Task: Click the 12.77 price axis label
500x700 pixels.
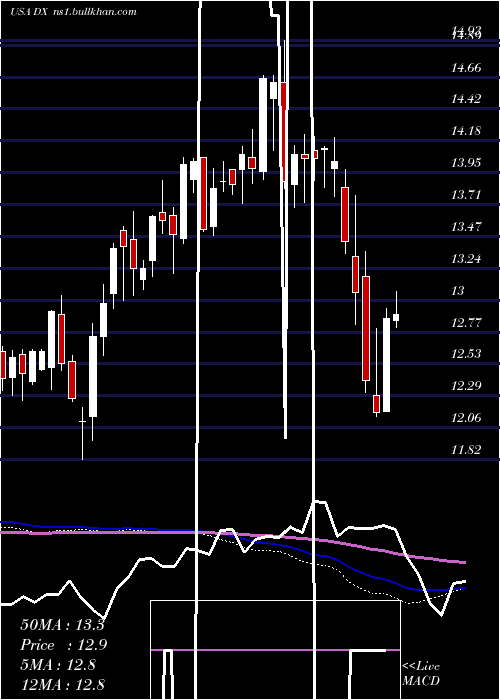Action: point(466,322)
